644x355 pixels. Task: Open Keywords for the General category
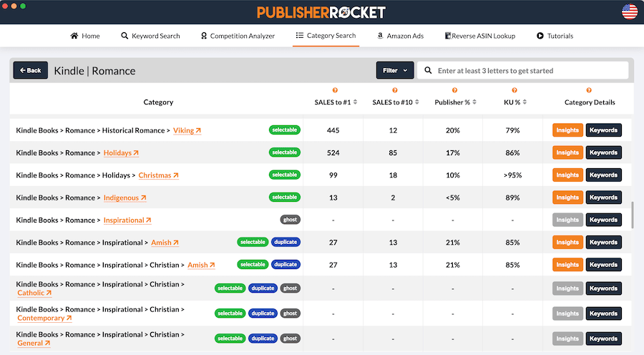point(603,339)
